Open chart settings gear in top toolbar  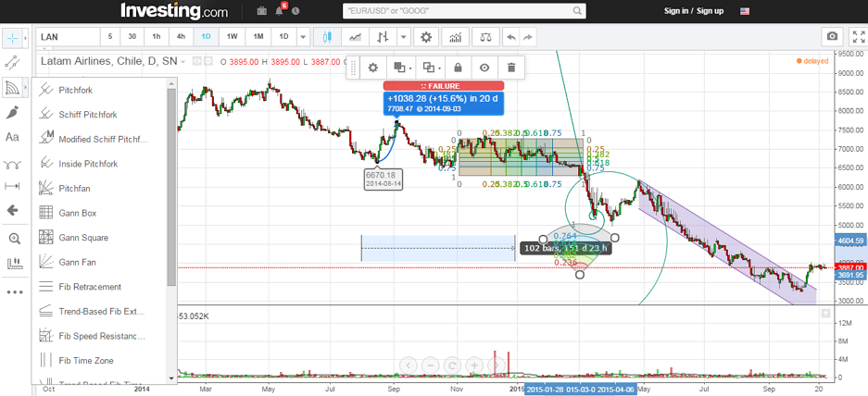pyautogui.click(x=426, y=37)
